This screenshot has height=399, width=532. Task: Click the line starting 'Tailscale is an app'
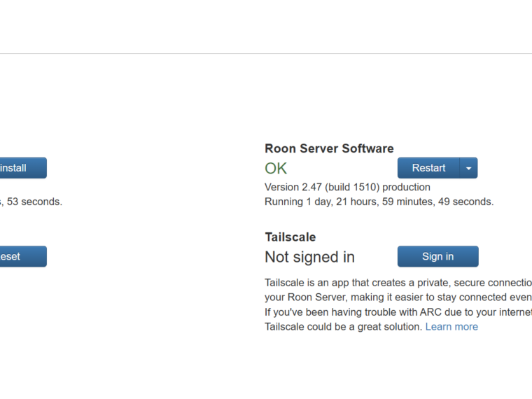pyautogui.click(x=398, y=283)
